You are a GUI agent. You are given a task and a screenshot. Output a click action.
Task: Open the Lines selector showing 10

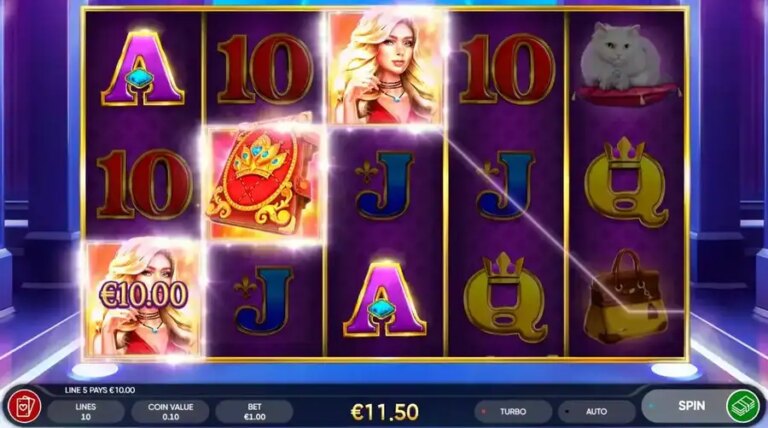pyautogui.click(x=86, y=411)
